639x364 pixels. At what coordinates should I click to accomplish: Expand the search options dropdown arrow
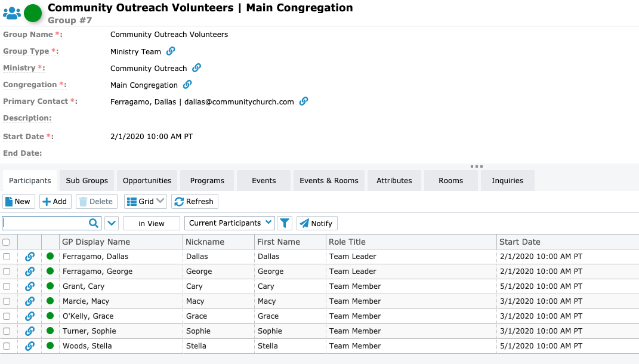pos(112,223)
